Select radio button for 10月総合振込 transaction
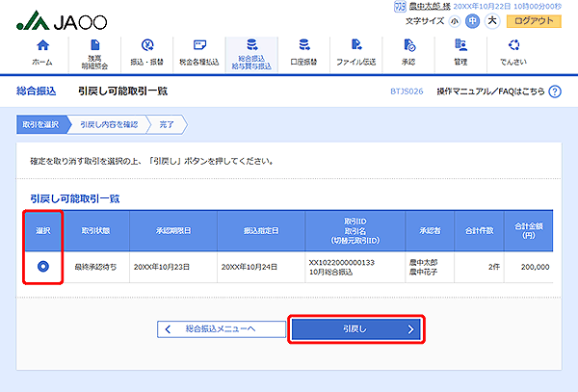Viewport: 578px width, 392px height. [x=43, y=267]
